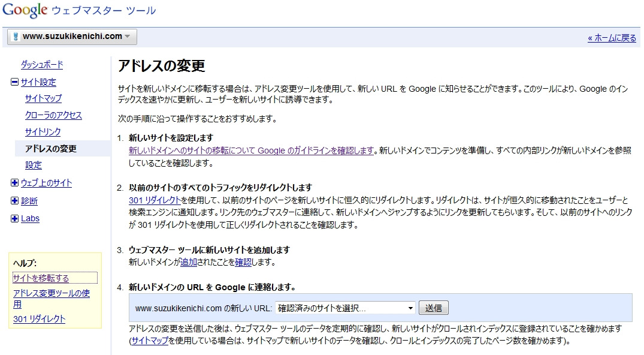The height and width of the screenshot is (355, 644).
Task: Click the ウェブマスター ツール header title
Action: point(104,11)
